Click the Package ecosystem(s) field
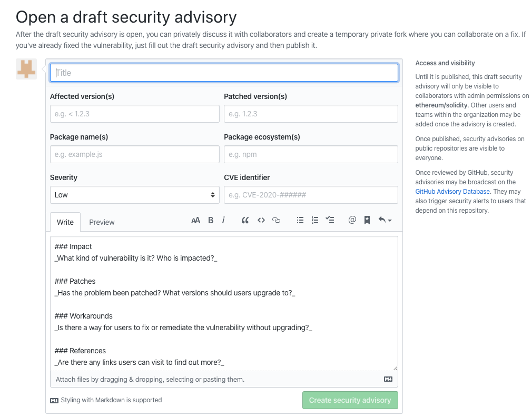This screenshot has width=532, height=417. [311, 154]
